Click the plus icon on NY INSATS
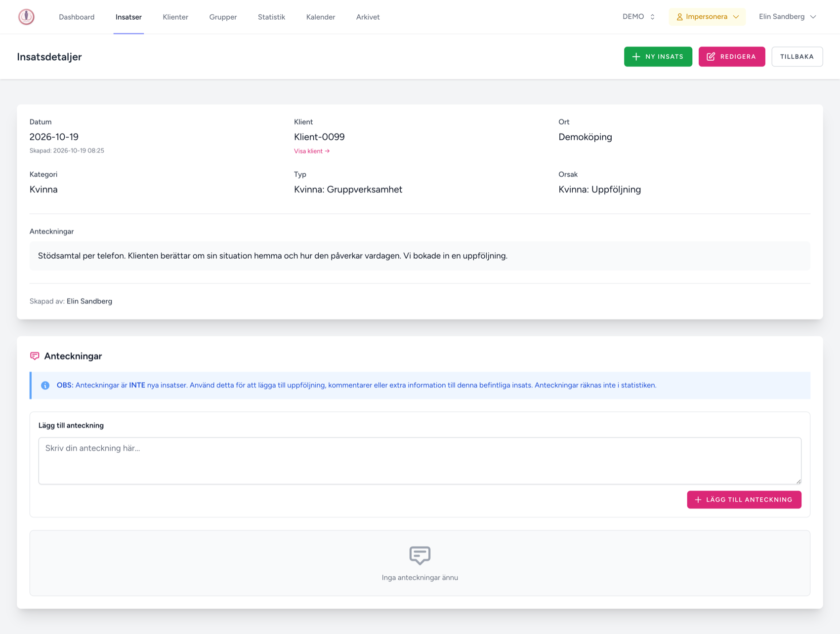Image resolution: width=840 pixels, height=634 pixels. pos(636,57)
